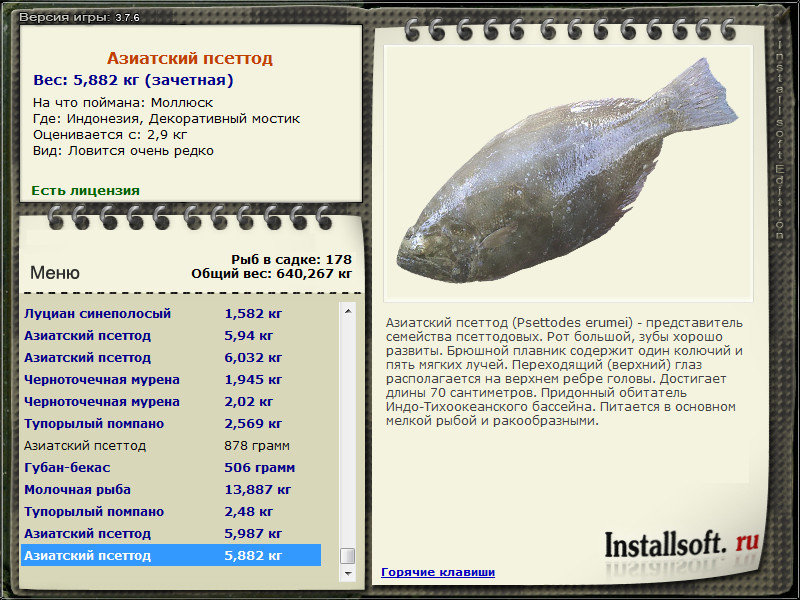The width and height of the screenshot is (800, 600).
Task: Select the Молочная рыба 13,887 кг row
Action: [171, 489]
